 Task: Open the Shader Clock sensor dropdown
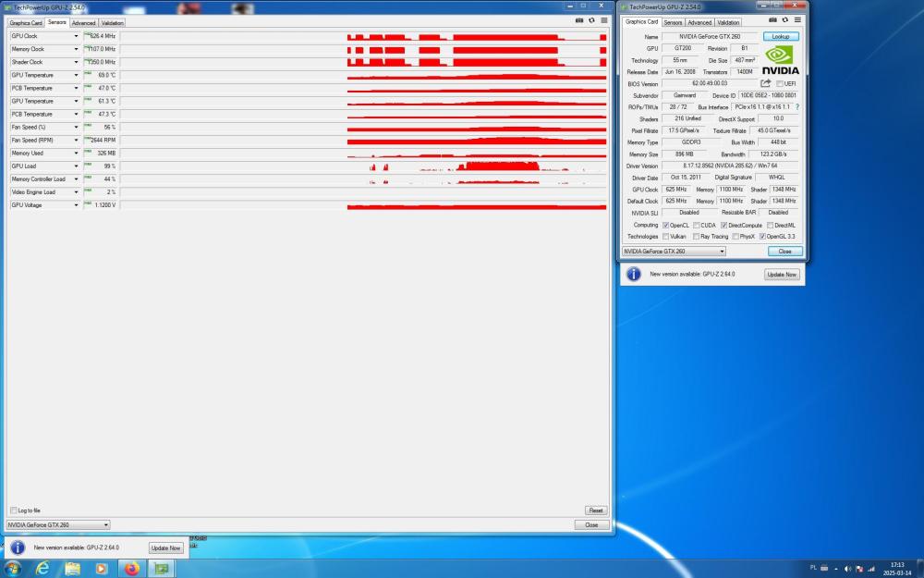76,62
